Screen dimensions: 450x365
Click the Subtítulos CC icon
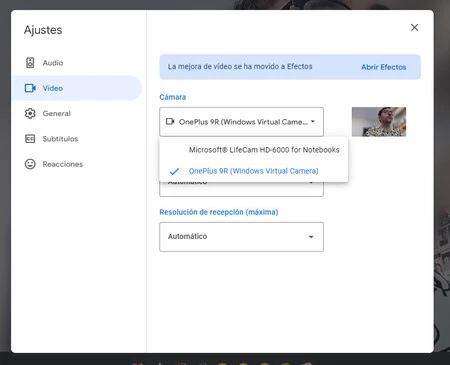[x=30, y=139]
